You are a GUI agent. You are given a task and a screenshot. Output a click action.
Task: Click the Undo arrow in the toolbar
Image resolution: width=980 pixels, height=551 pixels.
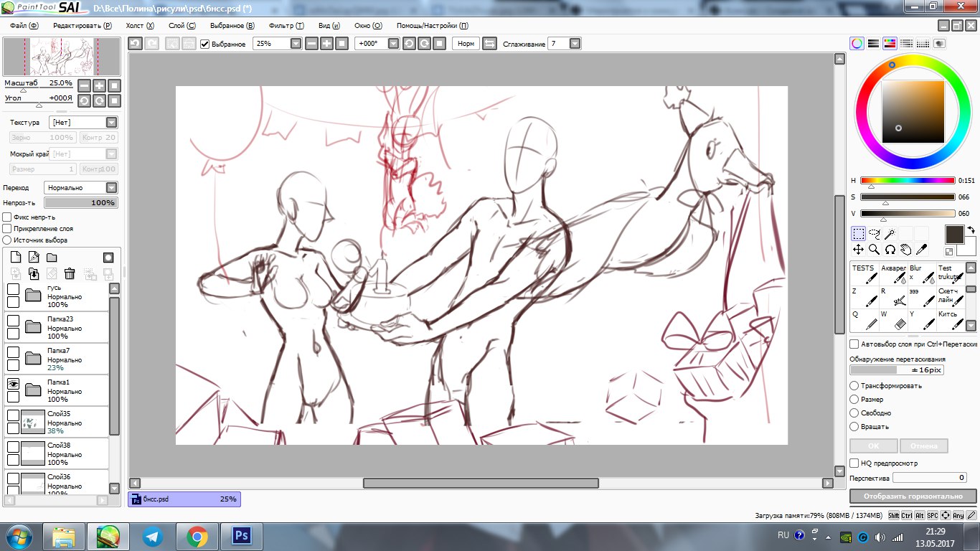click(x=135, y=44)
